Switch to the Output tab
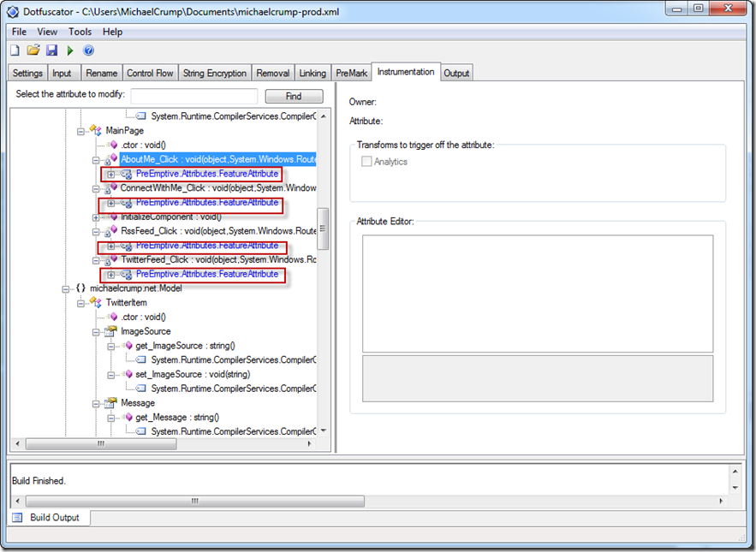Viewport: 756px width, 552px height. [456, 73]
